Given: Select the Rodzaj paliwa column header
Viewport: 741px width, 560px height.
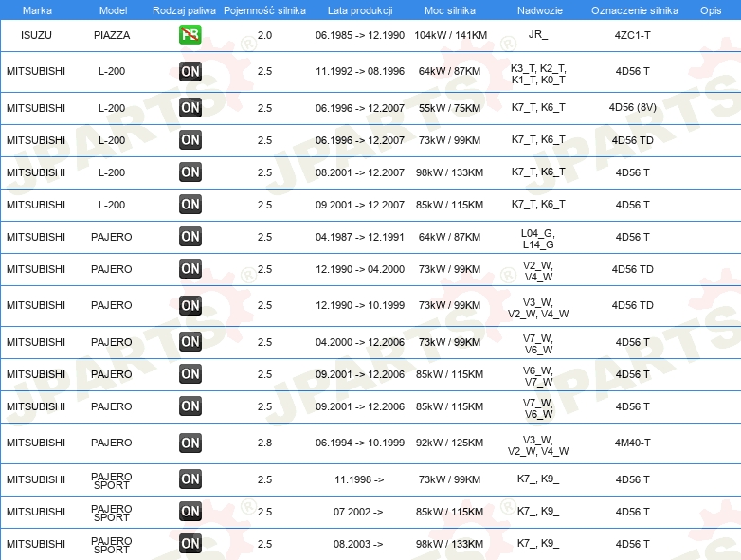Looking at the screenshot, I should point(184,10).
